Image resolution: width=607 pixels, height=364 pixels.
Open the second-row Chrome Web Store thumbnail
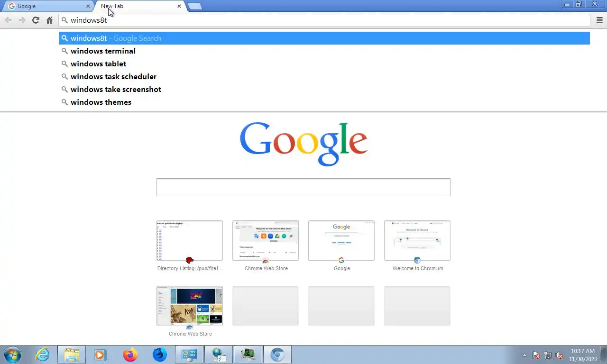pyautogui.click(x=190, y=306)
